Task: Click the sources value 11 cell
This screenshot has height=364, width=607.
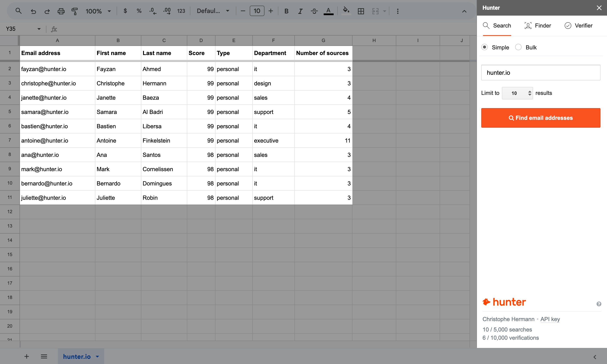Action: pyautogui.click(x=323, y=141)
